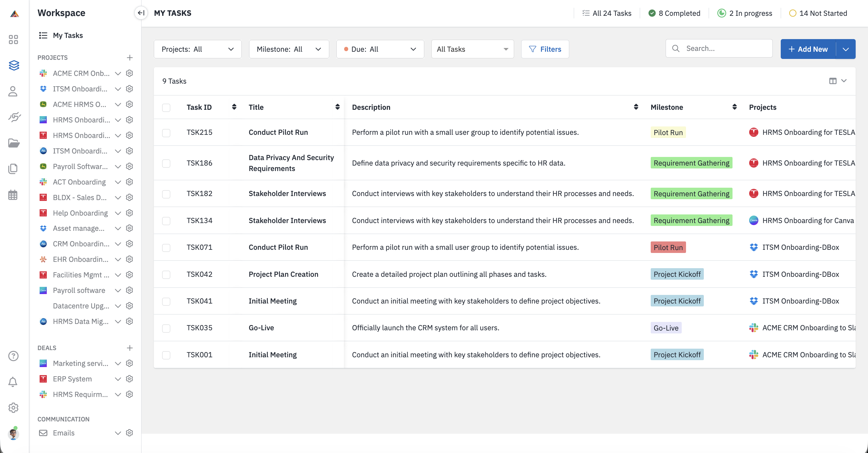Viewport: 868px width, 453px height.
Task: Click the dashboard grid icon
Action: [13, 39]
